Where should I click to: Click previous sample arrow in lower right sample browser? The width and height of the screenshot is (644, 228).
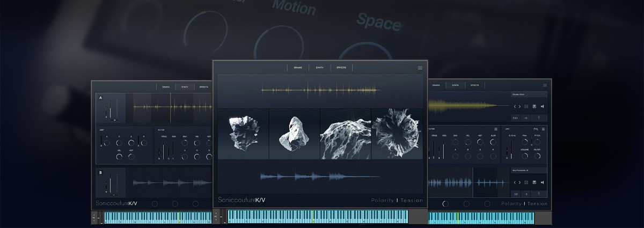[x=515, y=182]
